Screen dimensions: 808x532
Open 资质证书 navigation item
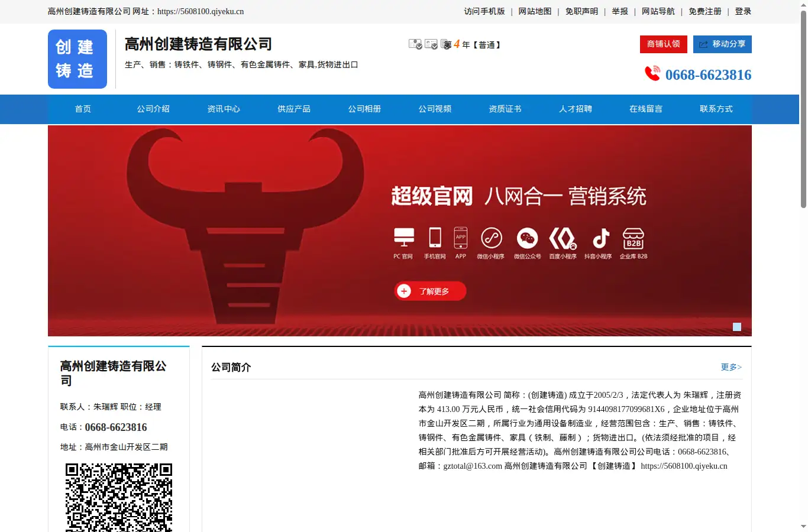pyautogui.click(x=505, y=109)
